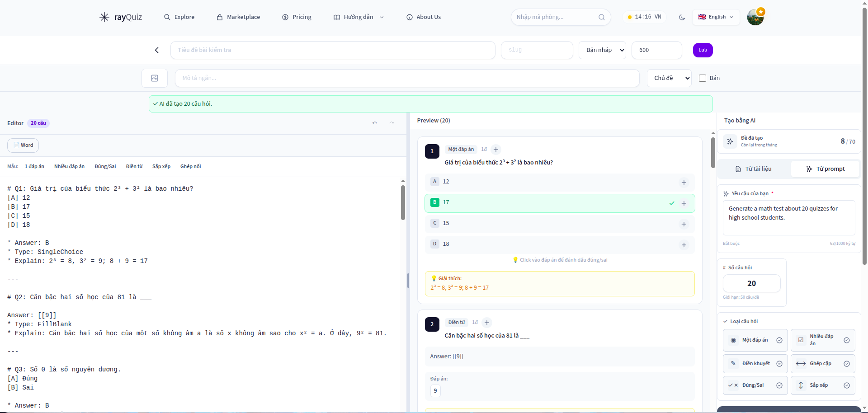868x413 pixels.
Task: Open the Marketplace page
Action: coord(239,17)
